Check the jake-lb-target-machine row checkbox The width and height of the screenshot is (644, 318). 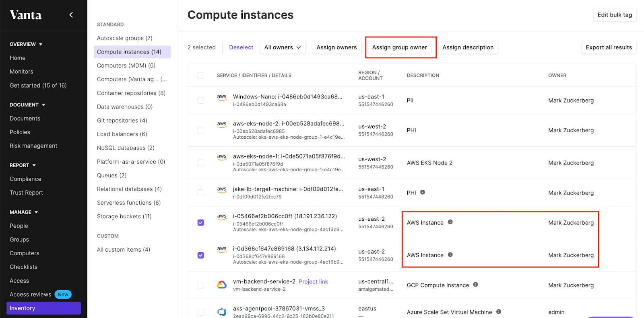tap(201, 193)
